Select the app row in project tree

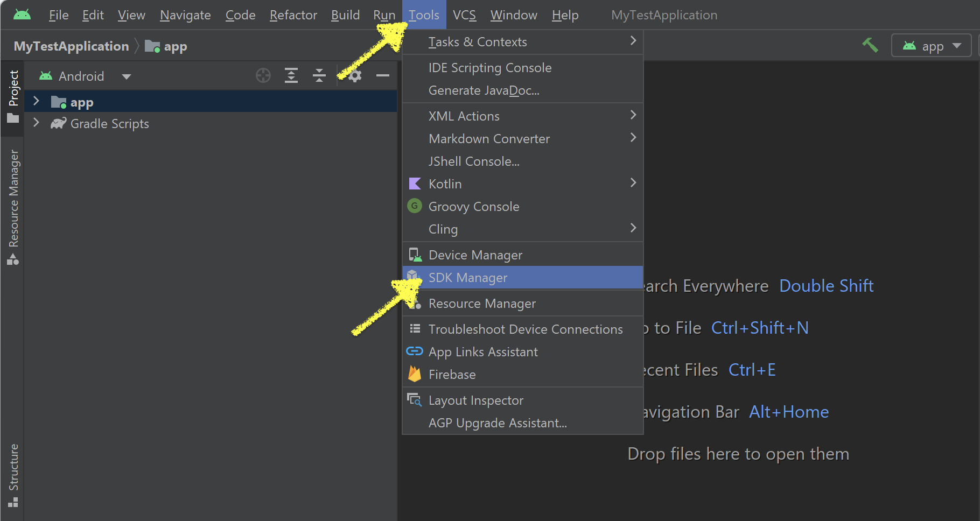tap(211, 101)
